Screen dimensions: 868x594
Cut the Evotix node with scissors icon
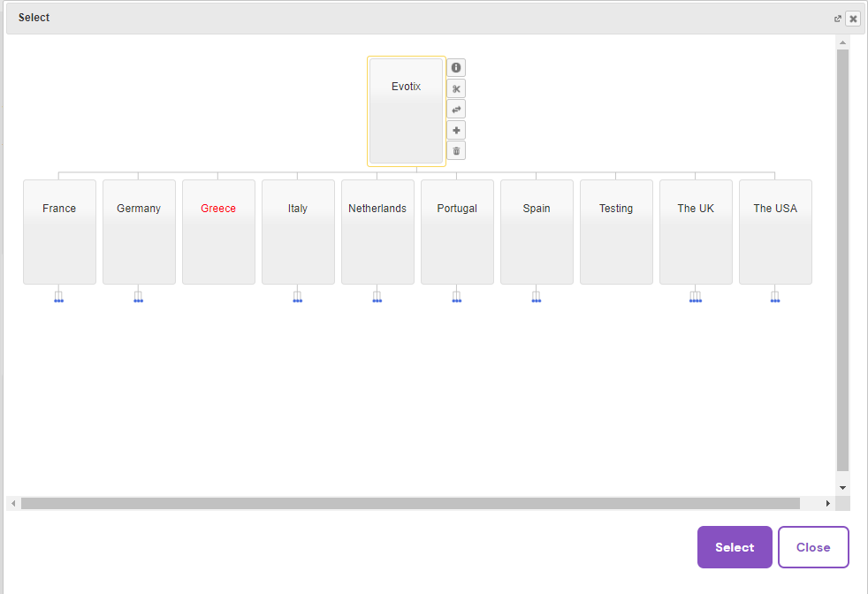456,88
